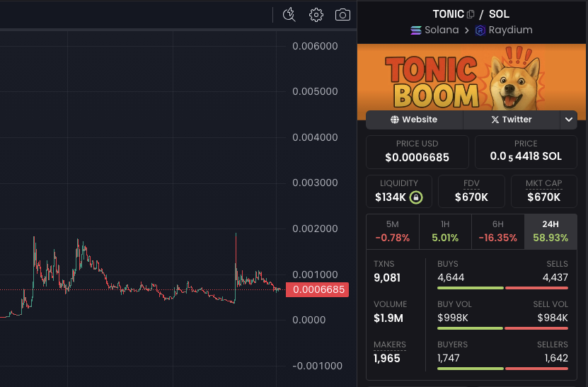Click the red sell volume ratio bar
This screenshot has width=588, height=387.
coord(536,328)
